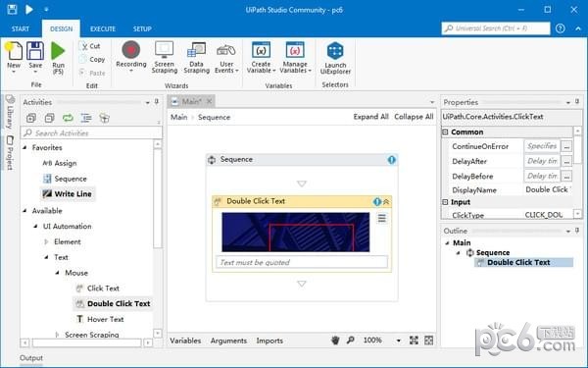Create a New workflow from the ribbon
588x368 pixels.
14,57
